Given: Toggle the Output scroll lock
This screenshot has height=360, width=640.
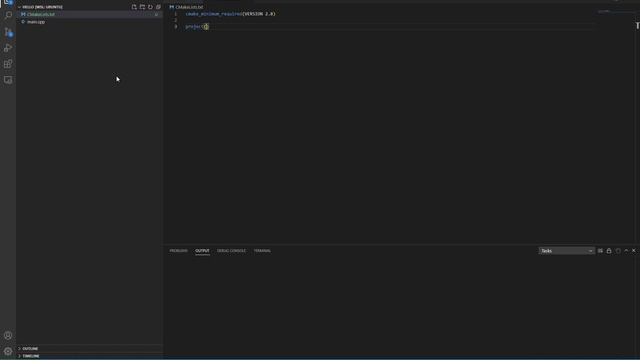Looking at the screenshot, I should tap(609, 251).
